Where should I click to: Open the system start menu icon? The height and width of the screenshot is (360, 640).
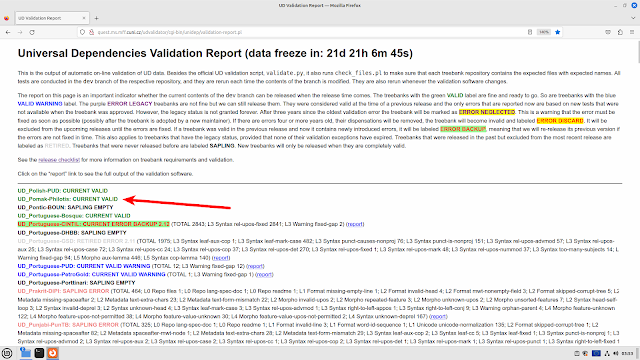(7, 353)
